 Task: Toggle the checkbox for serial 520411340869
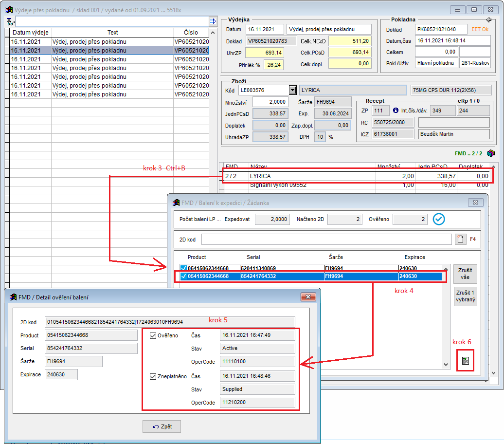point(183,268)
